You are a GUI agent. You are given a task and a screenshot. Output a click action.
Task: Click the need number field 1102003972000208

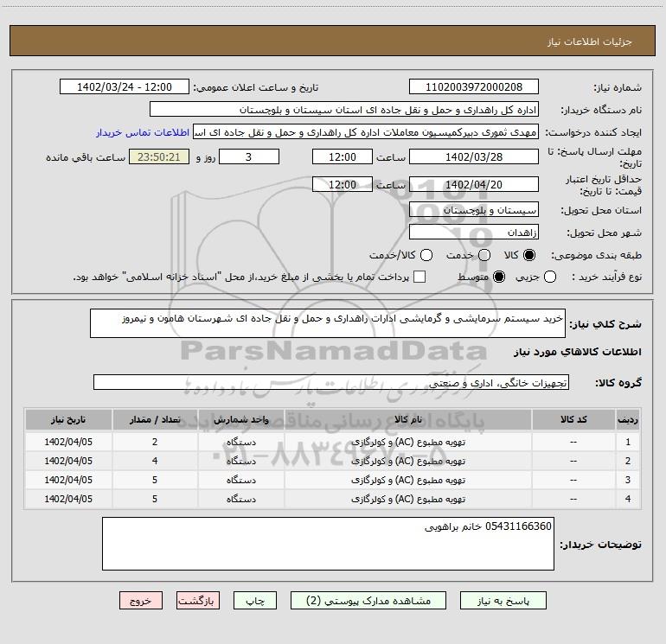click(474, 87)
